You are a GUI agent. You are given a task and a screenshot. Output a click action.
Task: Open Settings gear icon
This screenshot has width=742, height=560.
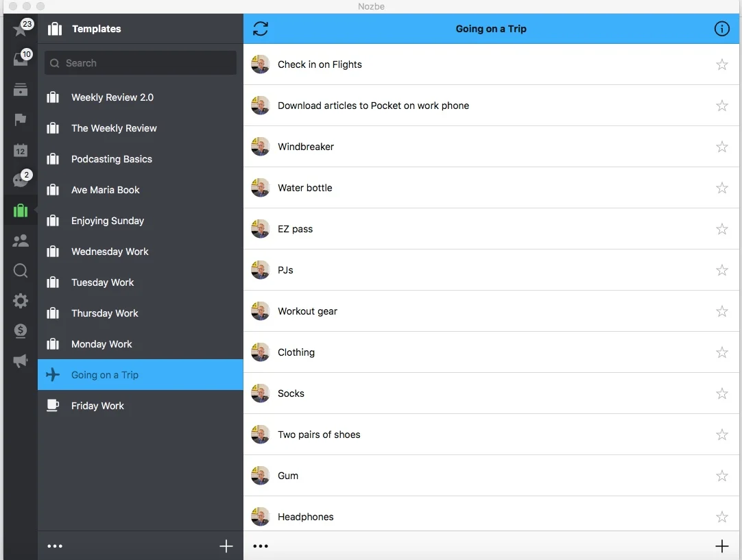(x=21, y=301)
